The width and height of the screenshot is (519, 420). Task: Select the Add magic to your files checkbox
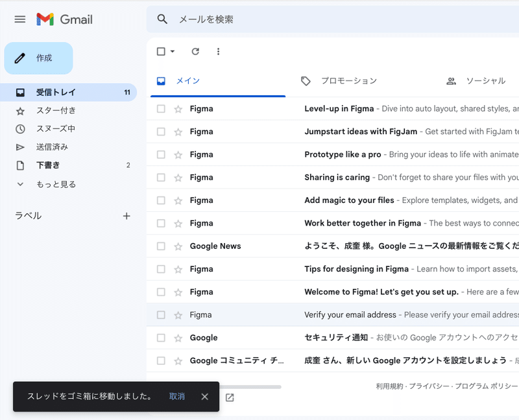161,200
